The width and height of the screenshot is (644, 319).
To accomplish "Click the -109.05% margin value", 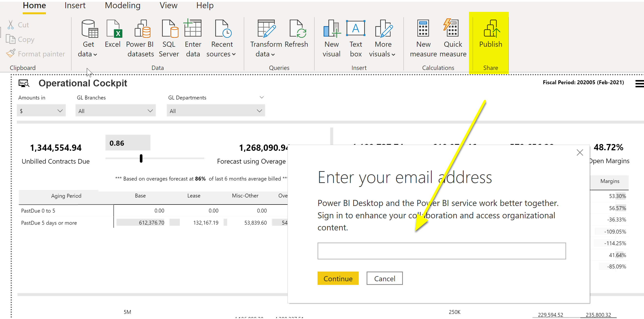I will [x=615, y=232].
